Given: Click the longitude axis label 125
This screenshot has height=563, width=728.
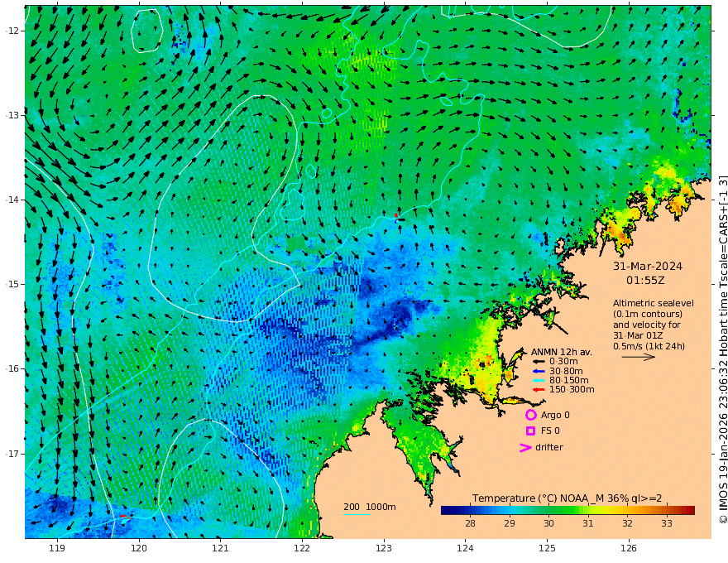Looking at the screenshot, I should (x=547, y=548).
